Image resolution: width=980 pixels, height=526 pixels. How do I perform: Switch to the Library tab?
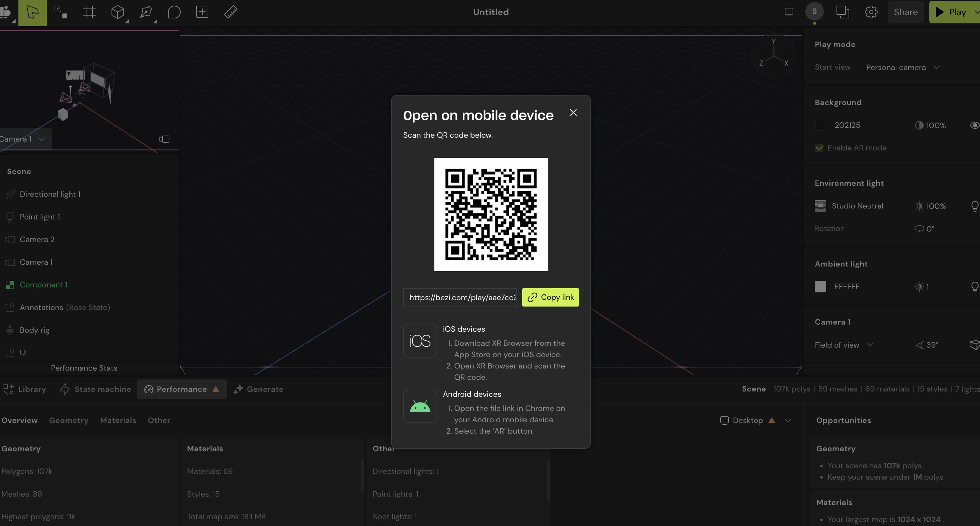click(25, 389)
